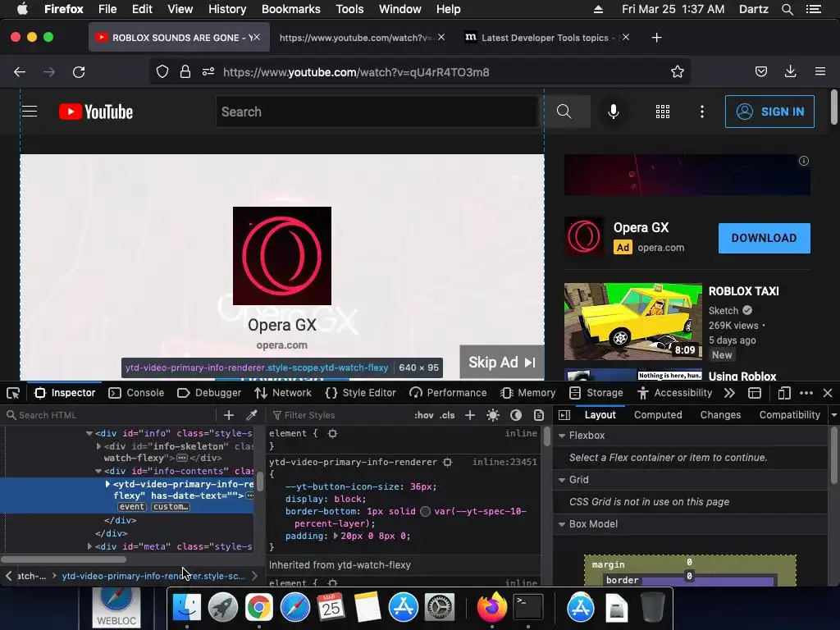Viewport: 840px width, 630px height.
Task: Focus the Filter Styles field
Action: pyautogui.click(x=339, y=415)
